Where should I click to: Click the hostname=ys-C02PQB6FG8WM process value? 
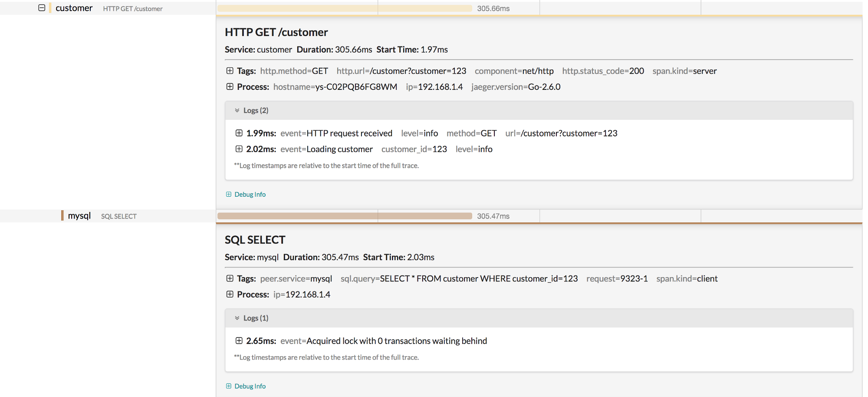[335, 87]
